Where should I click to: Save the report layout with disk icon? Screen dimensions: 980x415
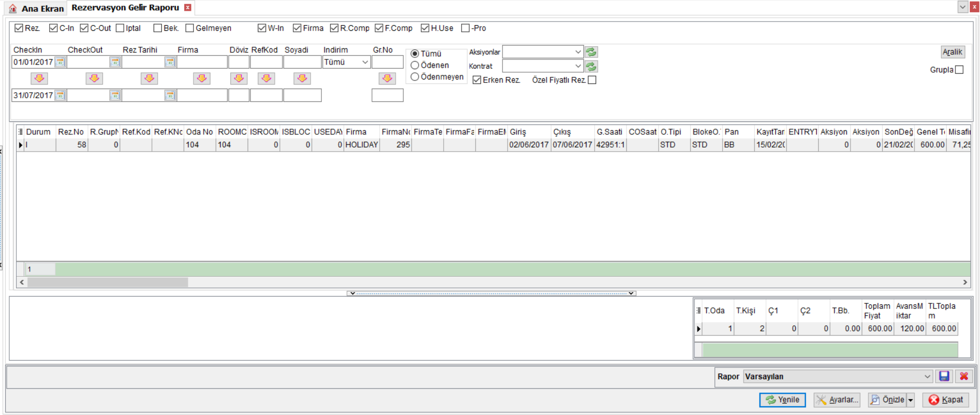[944, 377]
